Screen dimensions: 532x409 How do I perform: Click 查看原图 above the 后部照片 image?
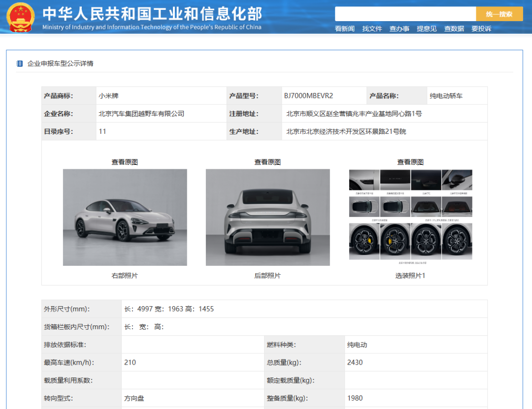(x=267, y=162)
